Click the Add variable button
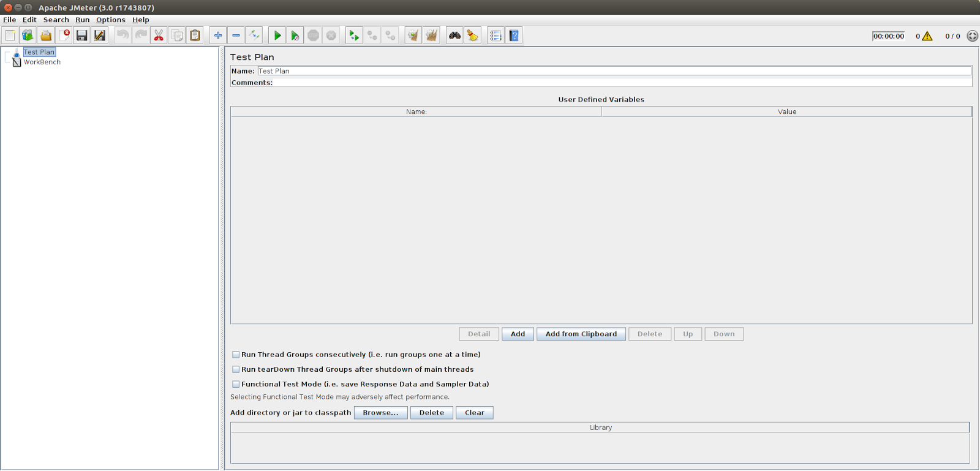Image resolution: width=980 pixels, height=471 pixels. click(518, 334)
